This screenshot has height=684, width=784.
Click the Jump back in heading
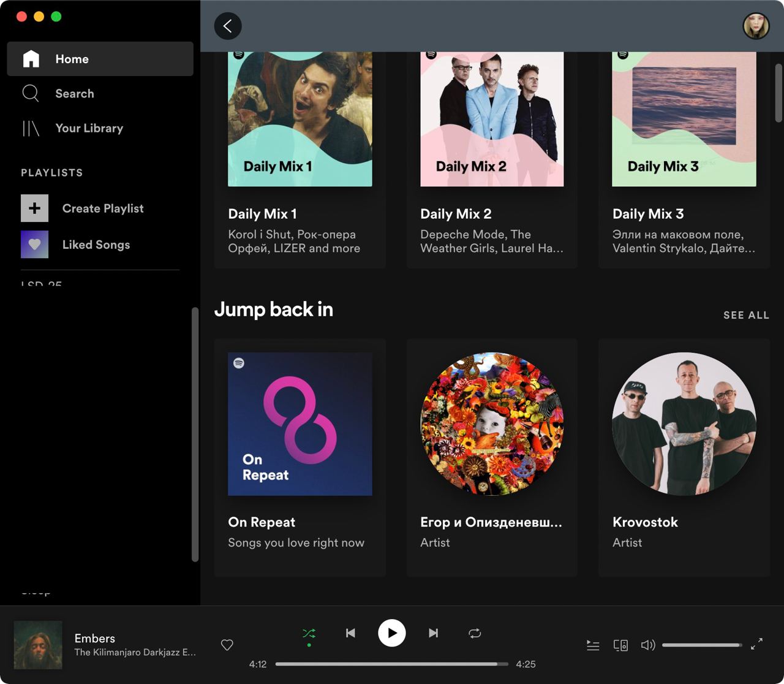tap(274, 310)
